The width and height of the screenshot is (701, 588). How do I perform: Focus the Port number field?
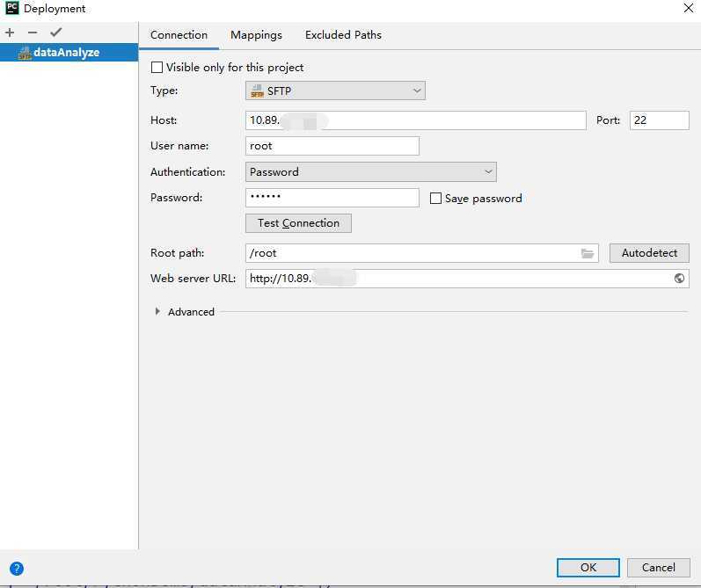[x=659, y=120]
